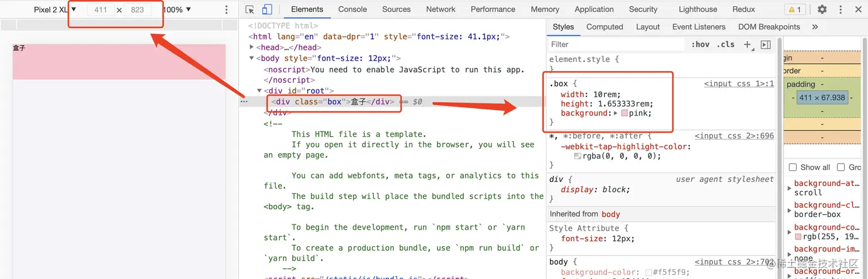Click the ellipsis beside the selected div row
Screen dimensions: 868x279
(244, 102)
